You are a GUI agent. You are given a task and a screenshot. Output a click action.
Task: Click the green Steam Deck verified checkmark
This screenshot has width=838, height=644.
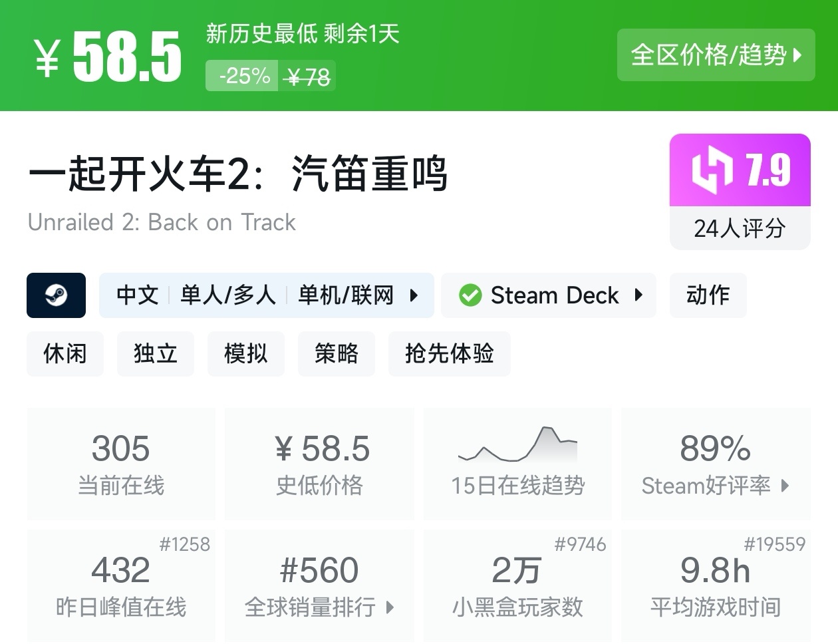click(x=470, y=295)
